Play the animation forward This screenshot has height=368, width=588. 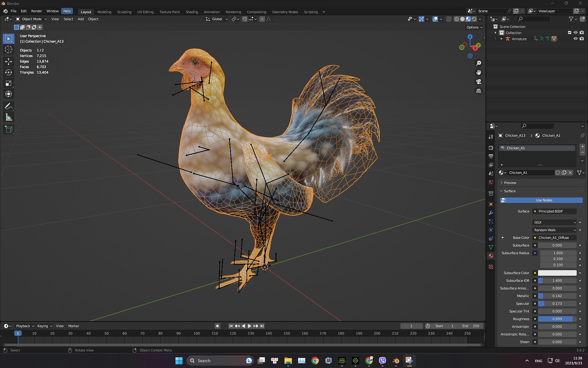249,326
